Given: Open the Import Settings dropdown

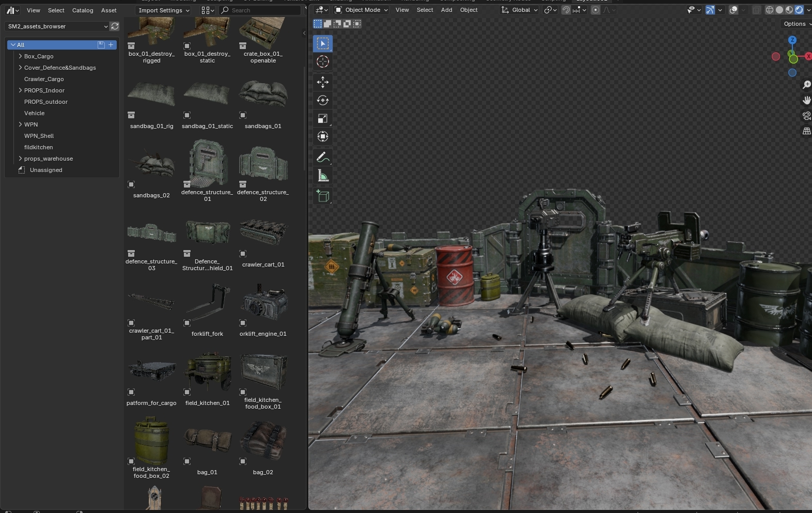Looking at the screenshot, I should pyautogui.click(x=163, y=10).
